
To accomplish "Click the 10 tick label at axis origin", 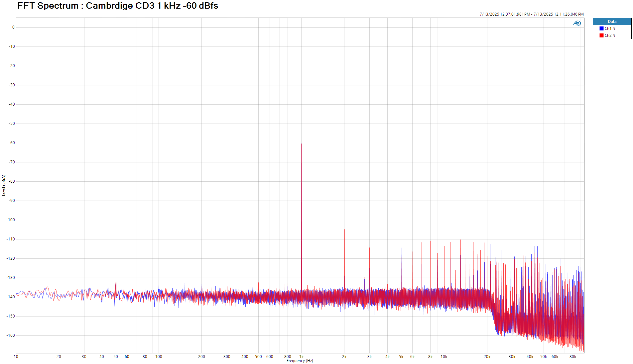I will tap(16, 357).
